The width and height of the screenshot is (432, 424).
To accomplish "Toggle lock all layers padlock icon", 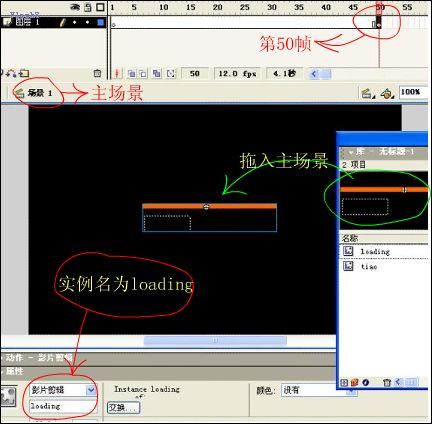I will click(x=88, y=7).
